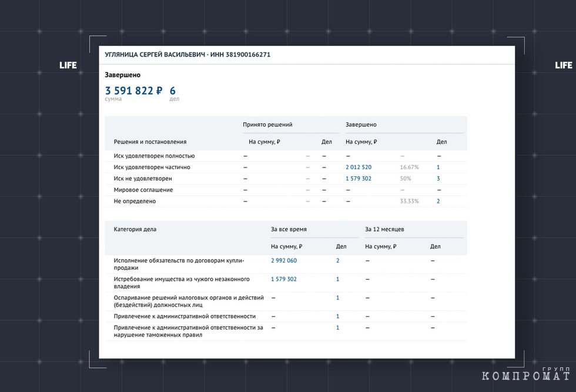
Task: Click the На сумму, ₽ header under За 12 месяцев
Action: [x=381, y=246]
